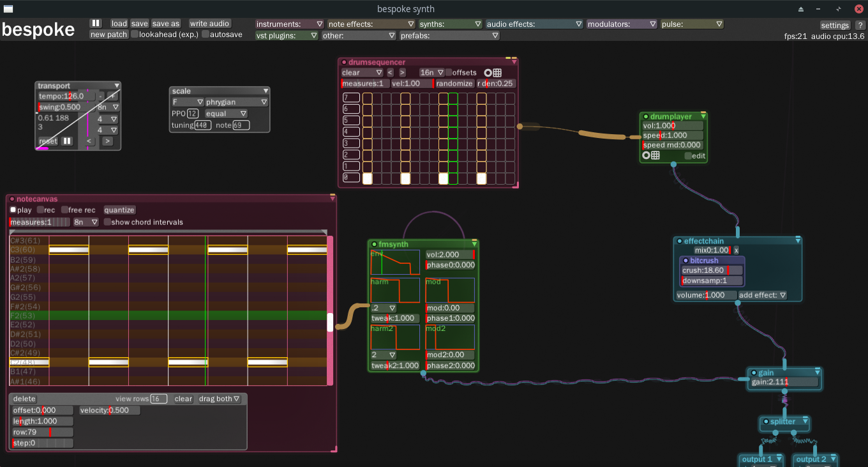The image size is (868, 467).
Task: Adjust the gain slider in the gain module
Action: pyautogui.click(x=784, y=382)
